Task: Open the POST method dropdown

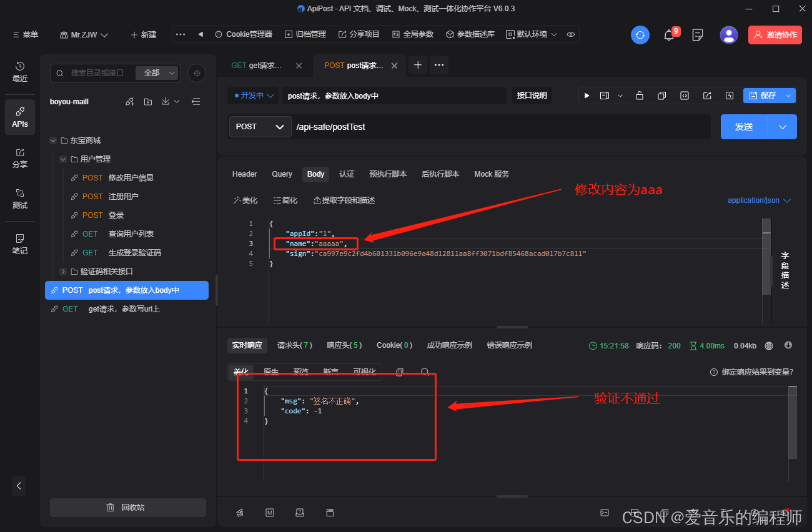Action: coord(260,126)
